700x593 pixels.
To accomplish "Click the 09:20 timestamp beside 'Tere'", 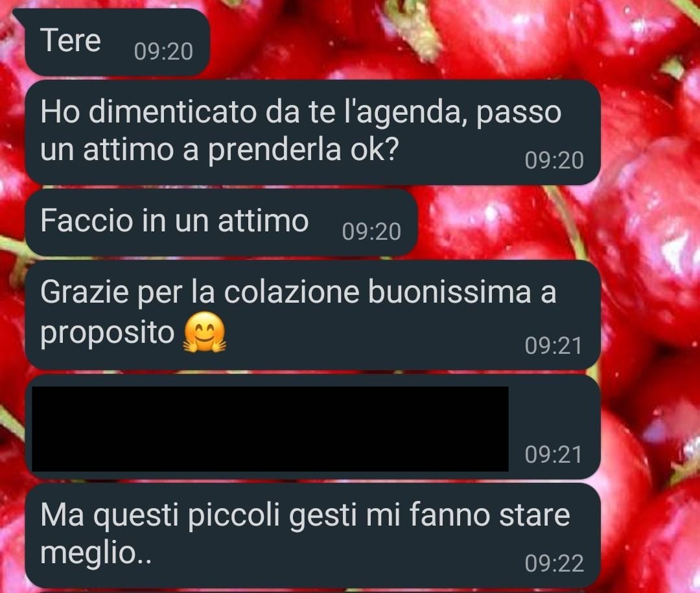I will (163, 52).
